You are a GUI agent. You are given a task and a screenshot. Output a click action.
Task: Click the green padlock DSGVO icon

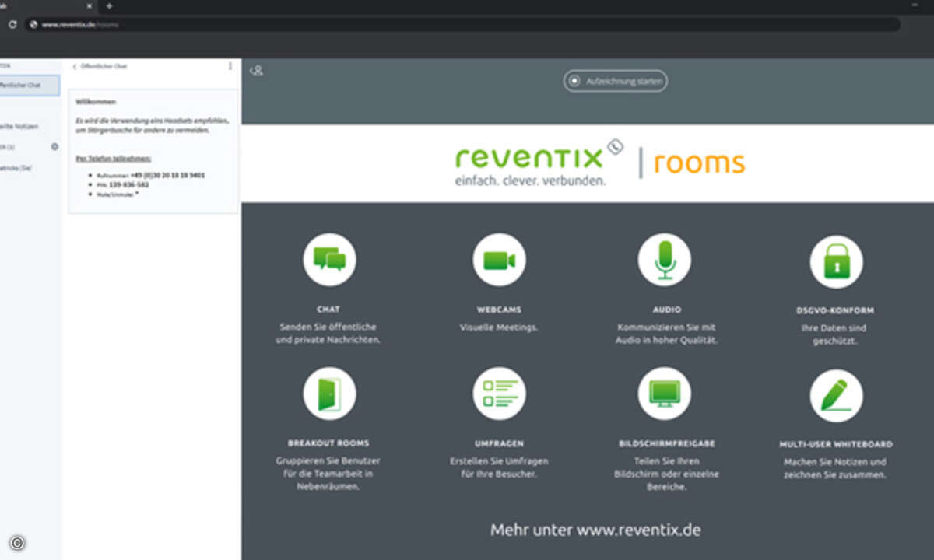[837, 262]
